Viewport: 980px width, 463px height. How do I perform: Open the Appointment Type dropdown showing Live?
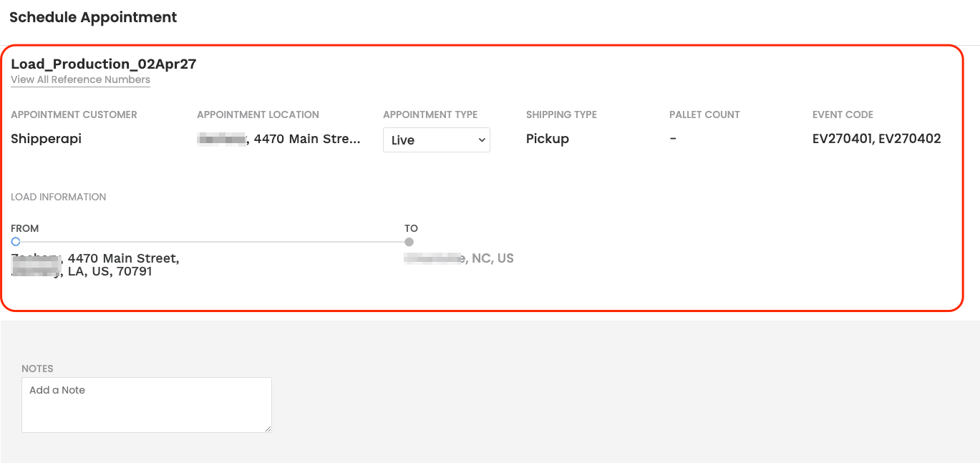pyautogui.click(x=430, y=140)
